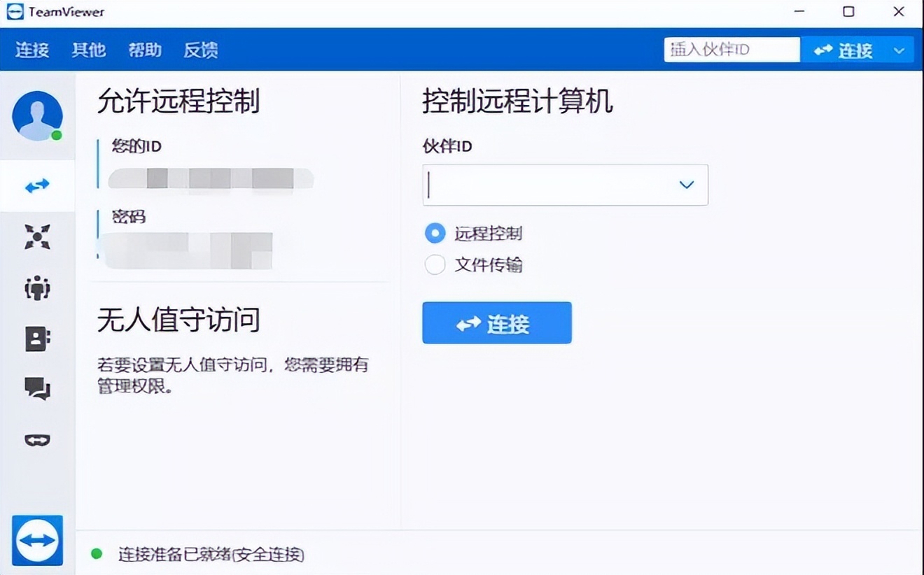Click the 无人值守访问 heading

coord(178,320)
